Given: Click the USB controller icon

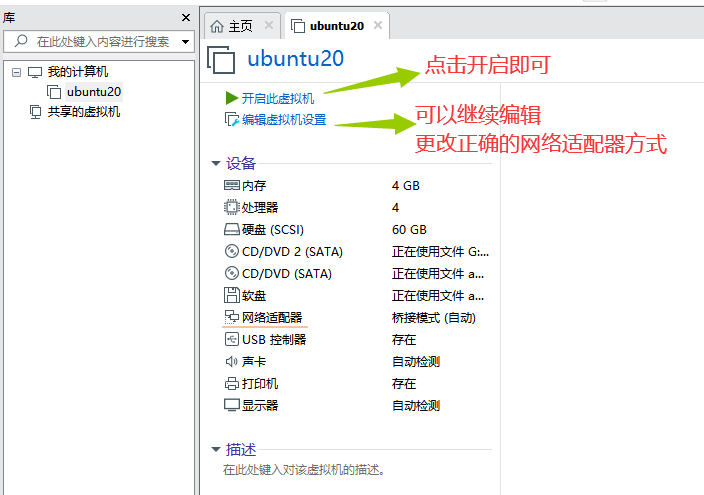Looking at the screenshot, I should tap(232, 339).
